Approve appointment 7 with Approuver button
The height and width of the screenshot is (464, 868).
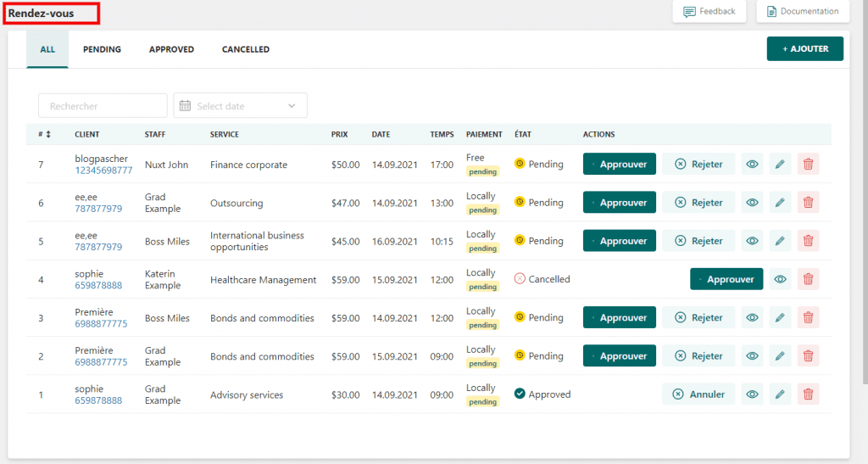click(619, 165)
